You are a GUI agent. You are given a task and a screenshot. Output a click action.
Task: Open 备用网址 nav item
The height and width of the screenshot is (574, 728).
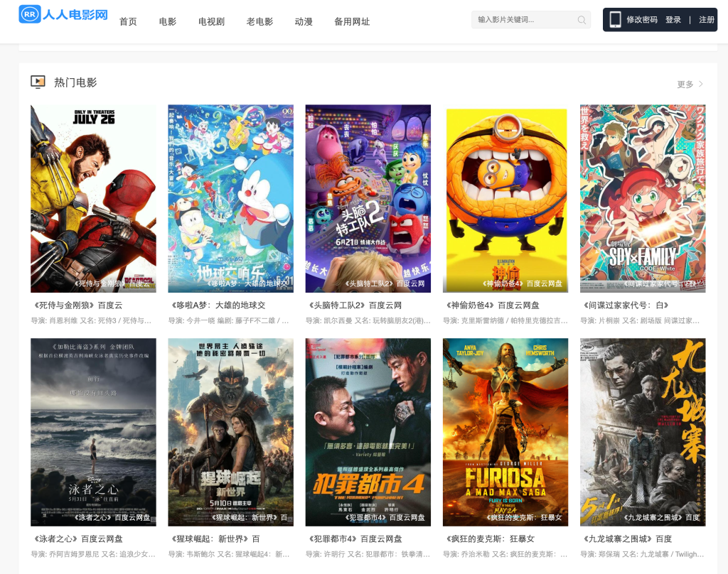[352, 22]
